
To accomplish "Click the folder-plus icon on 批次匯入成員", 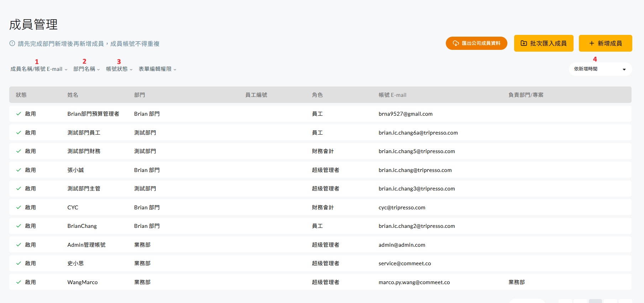I will tap(524, 43).
